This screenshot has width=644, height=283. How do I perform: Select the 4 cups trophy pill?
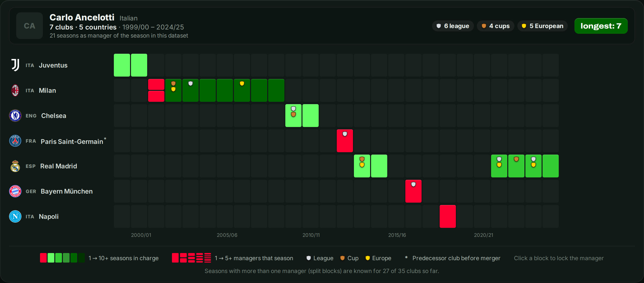495,26
